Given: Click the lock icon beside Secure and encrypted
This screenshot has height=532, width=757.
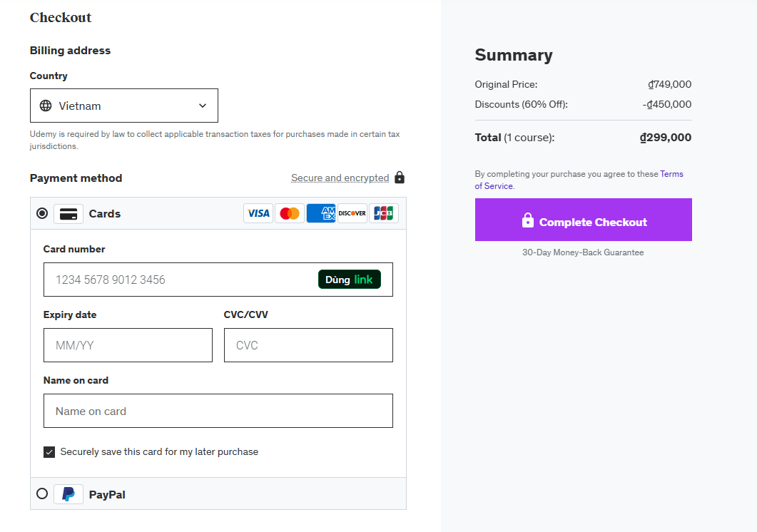Looking at the screenshot, I should point(400,178).
